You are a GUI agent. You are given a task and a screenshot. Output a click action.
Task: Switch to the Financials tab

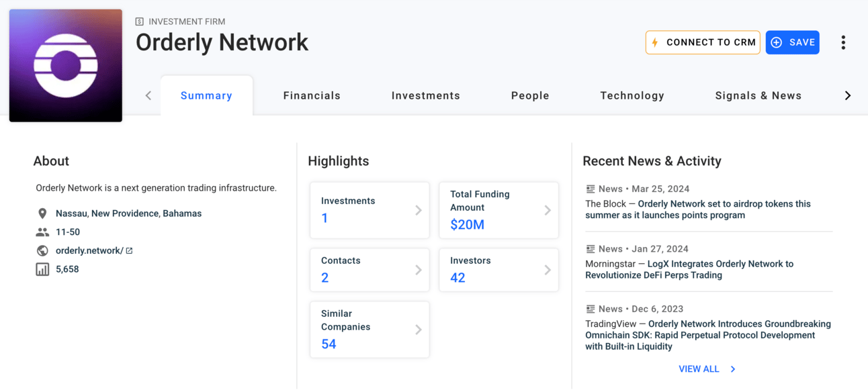312,95
